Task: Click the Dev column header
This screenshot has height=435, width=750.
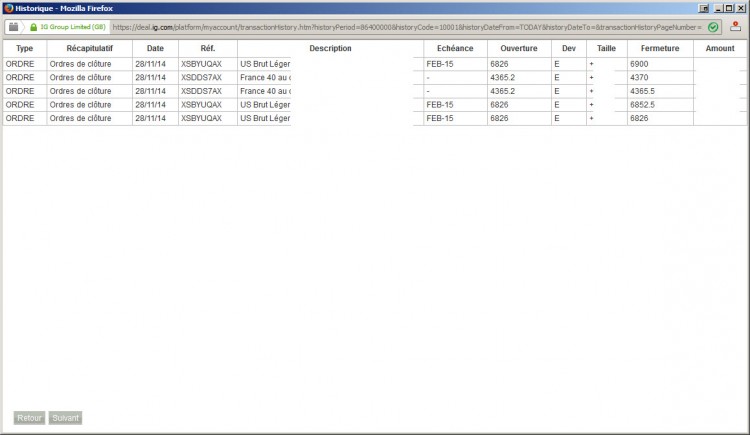Action: [x=569, y=48]
